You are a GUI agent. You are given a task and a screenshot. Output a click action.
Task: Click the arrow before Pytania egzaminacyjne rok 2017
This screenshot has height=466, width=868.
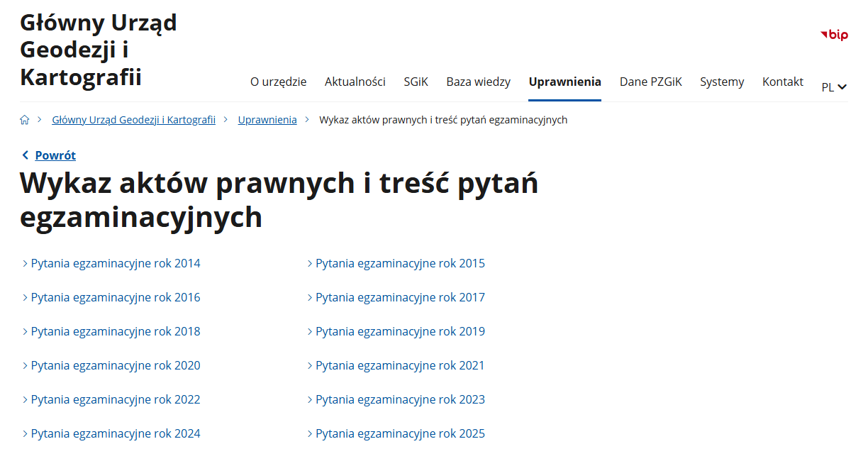point(310,297)
